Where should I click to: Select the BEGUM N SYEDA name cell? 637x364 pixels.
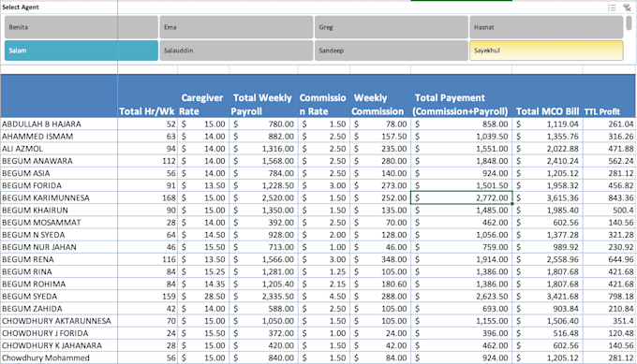[59, 235]
